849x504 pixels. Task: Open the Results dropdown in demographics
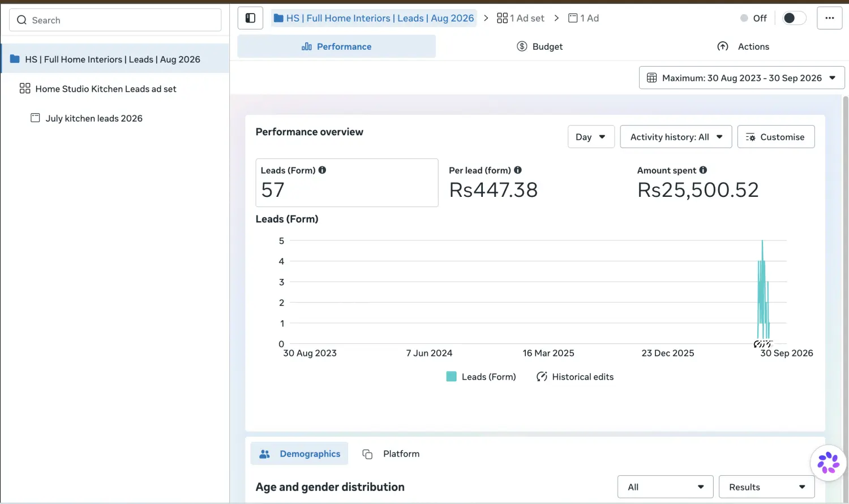click(x=766, y=487)
